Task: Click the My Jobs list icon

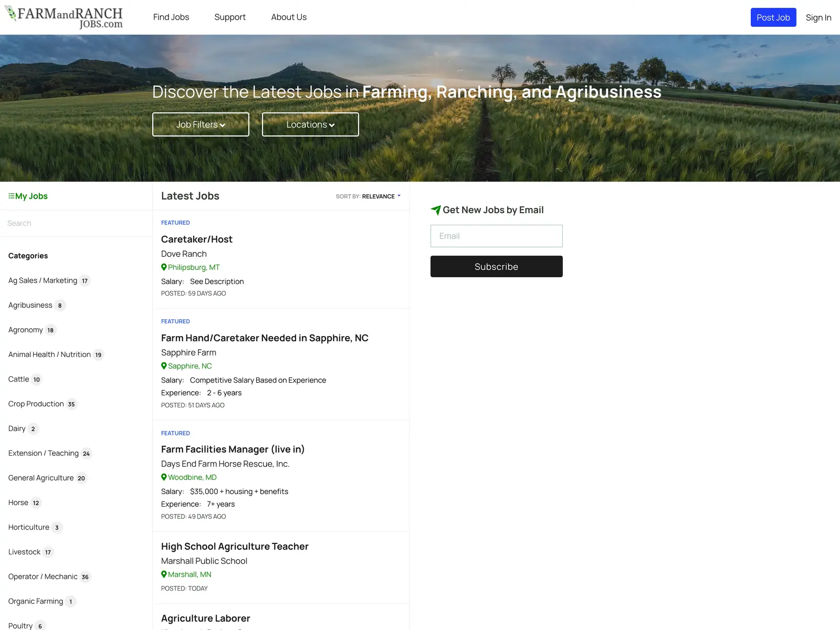Action: click(11, 196)
